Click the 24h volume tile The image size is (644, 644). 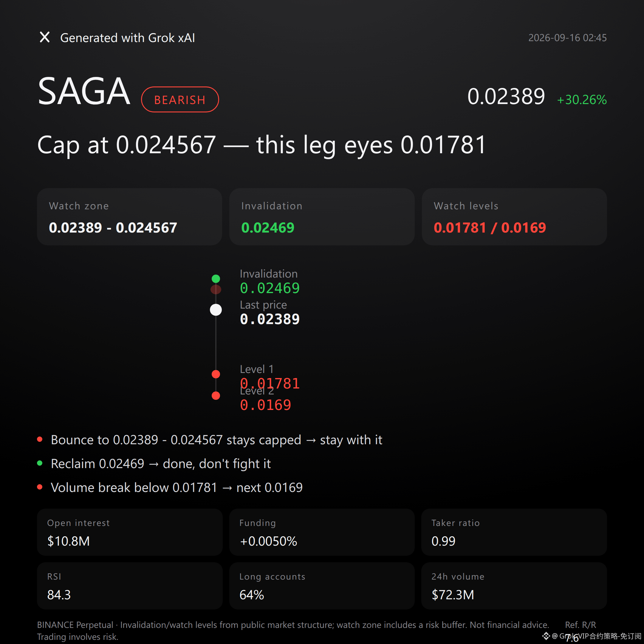514,586
